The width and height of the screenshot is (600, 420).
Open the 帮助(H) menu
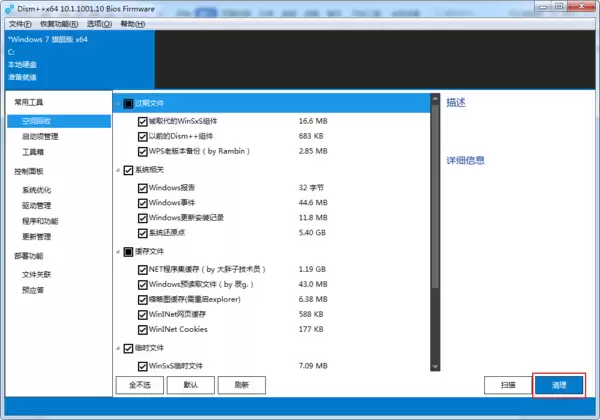(133, 24)
